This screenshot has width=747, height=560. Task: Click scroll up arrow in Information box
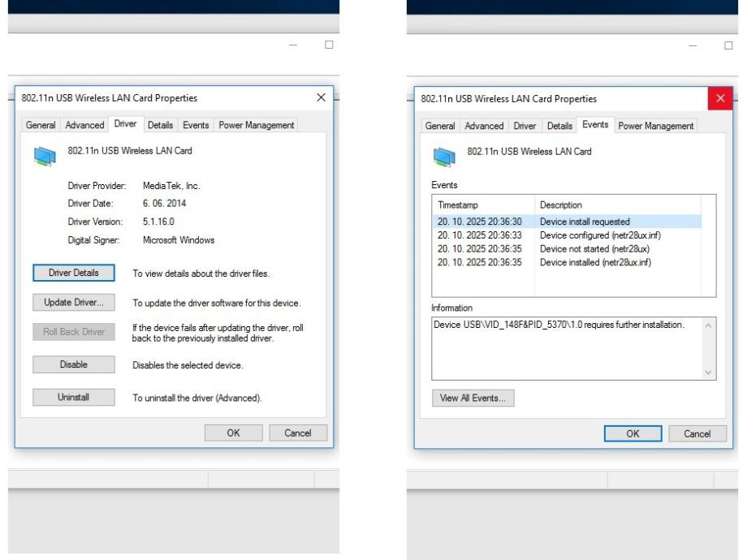708,325
